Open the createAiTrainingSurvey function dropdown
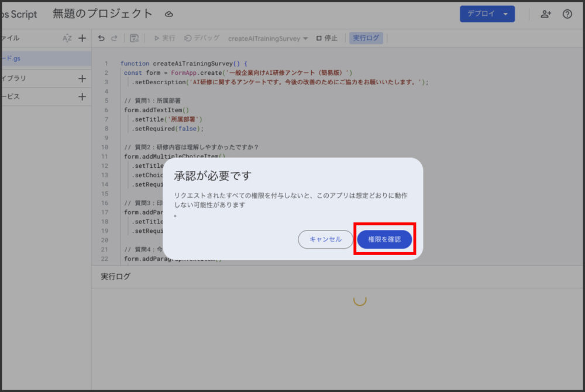The height and width of the screenshot is (392, 585). coord(267,37)
